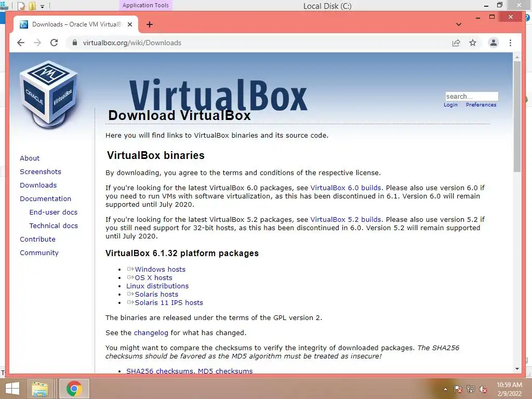Reload the VirtualBox downloads page
Image resolution: width=532 pixels, height=399 pixels.
point(54,43)
